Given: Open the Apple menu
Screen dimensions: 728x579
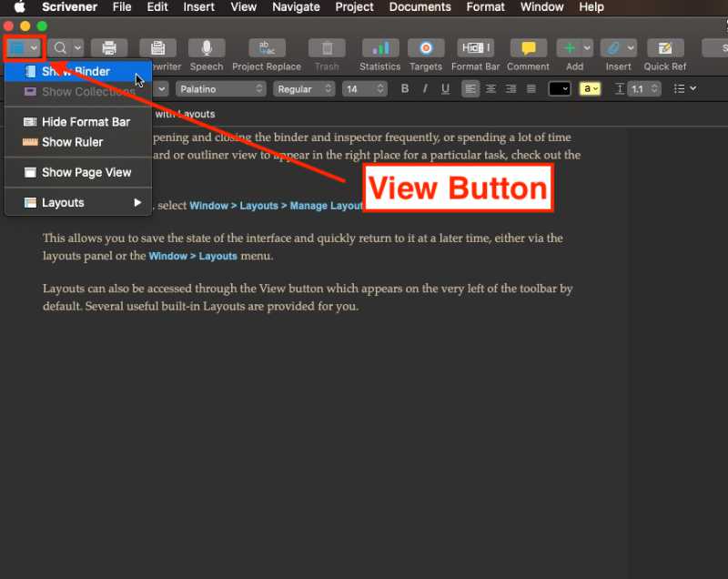Looking at the screenshot, I should (19, 7).
